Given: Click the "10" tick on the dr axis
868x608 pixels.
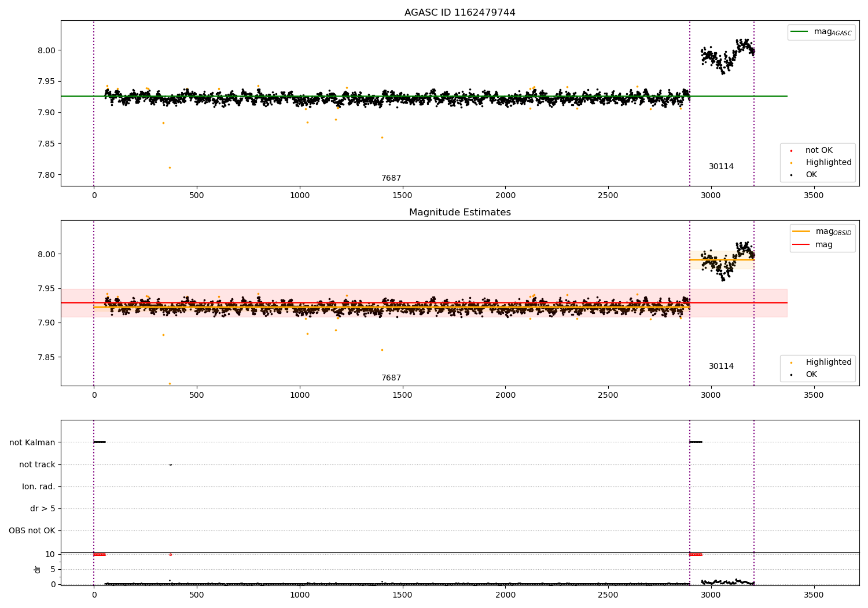Looking at the screenshot, I should coord(50,554).
